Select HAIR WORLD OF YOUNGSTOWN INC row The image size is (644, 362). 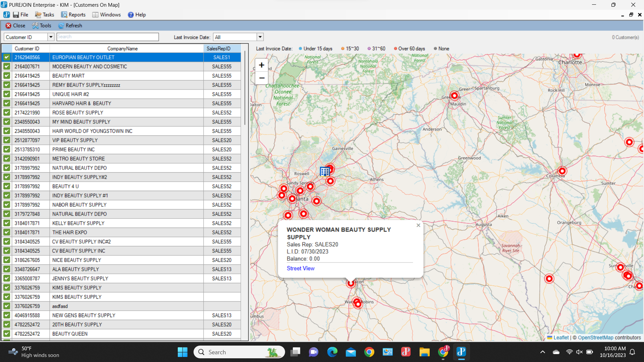pyautogui.click(x=121, y=131)
